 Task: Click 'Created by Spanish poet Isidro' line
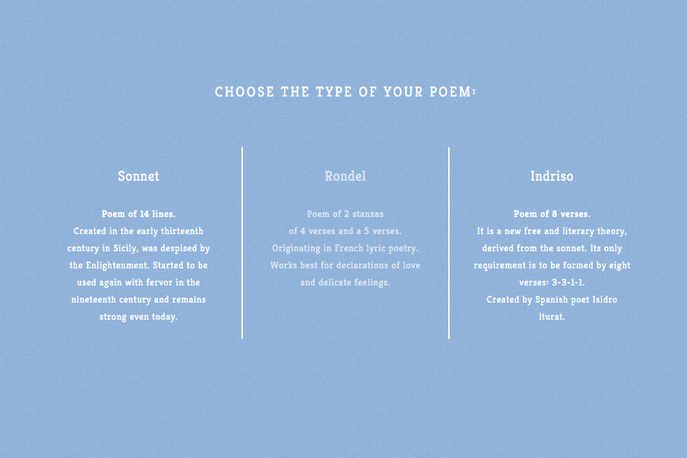click(x=551, y=299)
